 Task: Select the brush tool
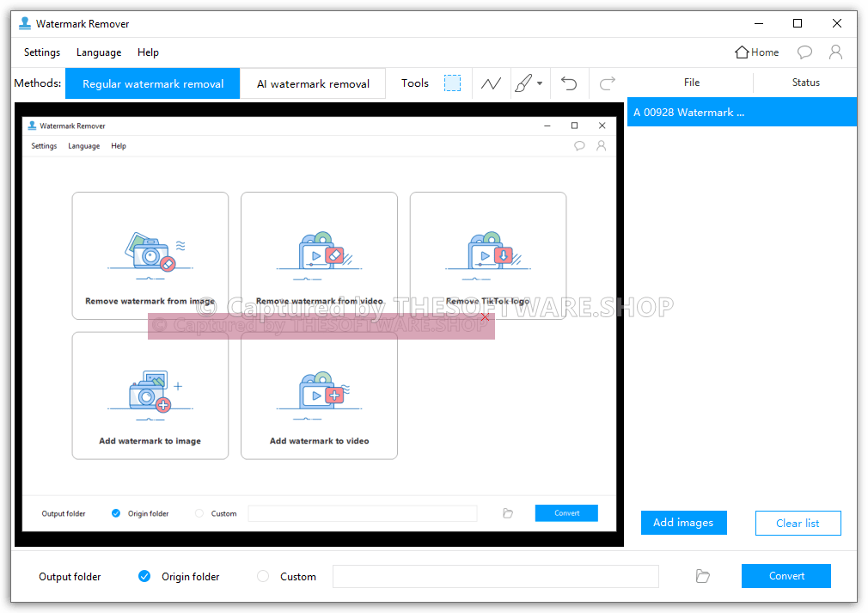pyautogui.click(x=523, y=83)
